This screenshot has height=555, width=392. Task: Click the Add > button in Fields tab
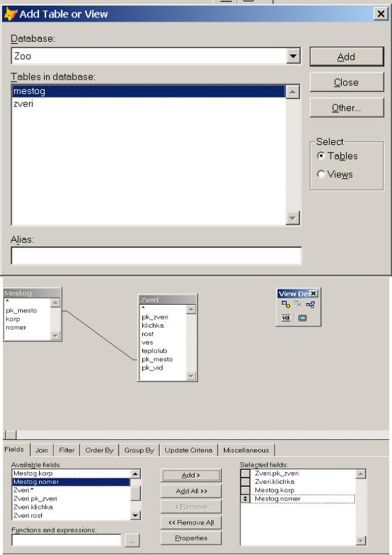point(191,475)
